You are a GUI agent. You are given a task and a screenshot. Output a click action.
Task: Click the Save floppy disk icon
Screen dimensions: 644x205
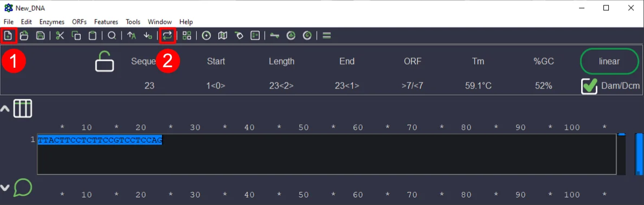click(40, 36)
